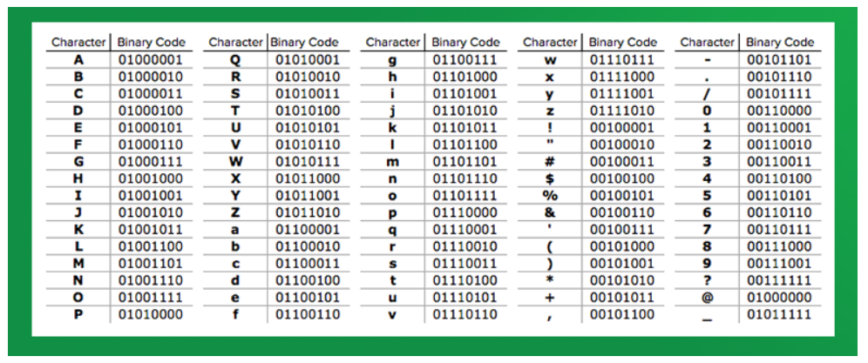
Task: Click binary code 01110011 for s
Action: coord(465,264)
